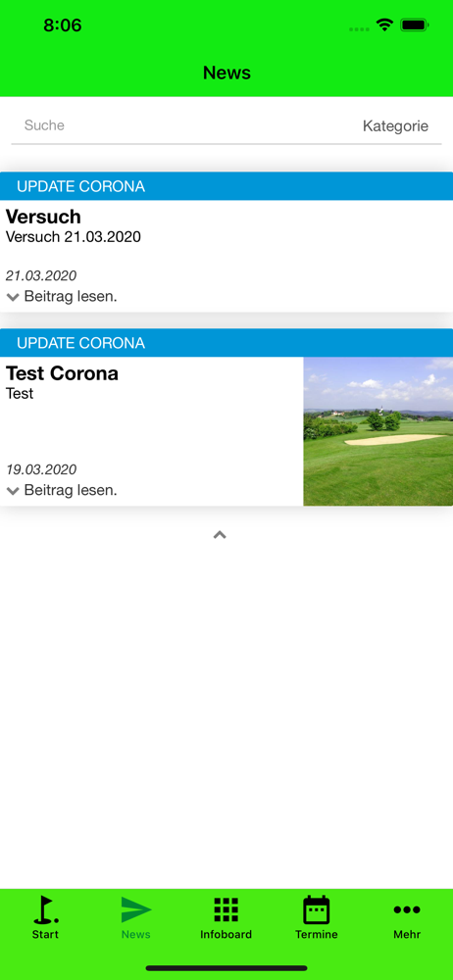The height and width of the screenshot is (980, 453).
Task: Click chevron beside Test Corona Beitrag lesen
Action: click(x=13, y=491)
